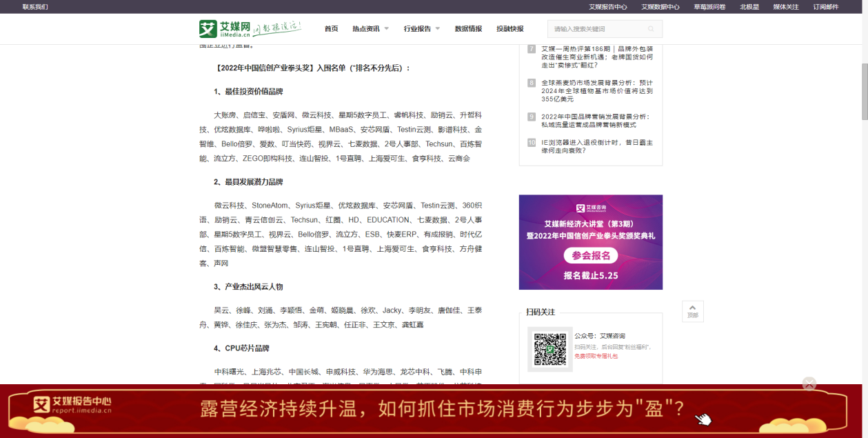Viewport: 868px width, 438px height.
Task: Open ranked article 10 IE浏览器进入退役倒计时
Action: (x=597, y=146)
